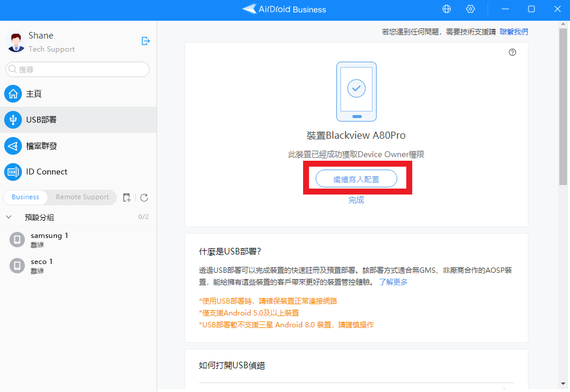The image size is (570, 392).
Task: Click the AirDroid Business logo
Action: click(284, 9)
